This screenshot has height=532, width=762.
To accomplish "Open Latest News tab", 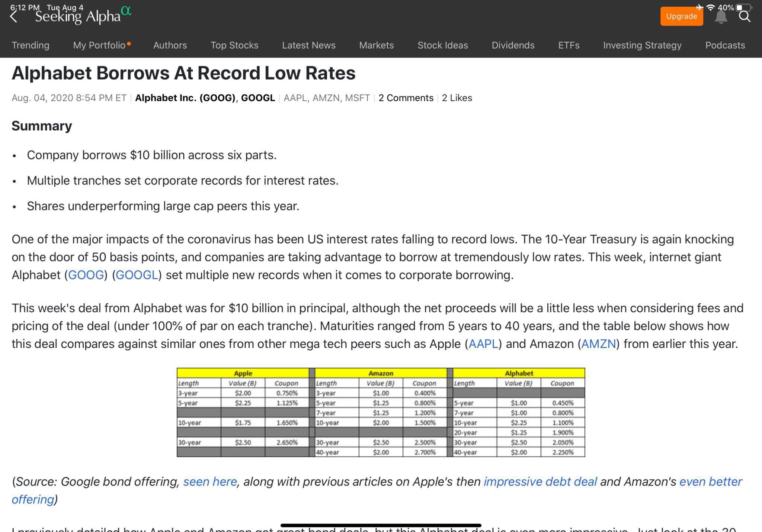I will [x=309, y=45].
